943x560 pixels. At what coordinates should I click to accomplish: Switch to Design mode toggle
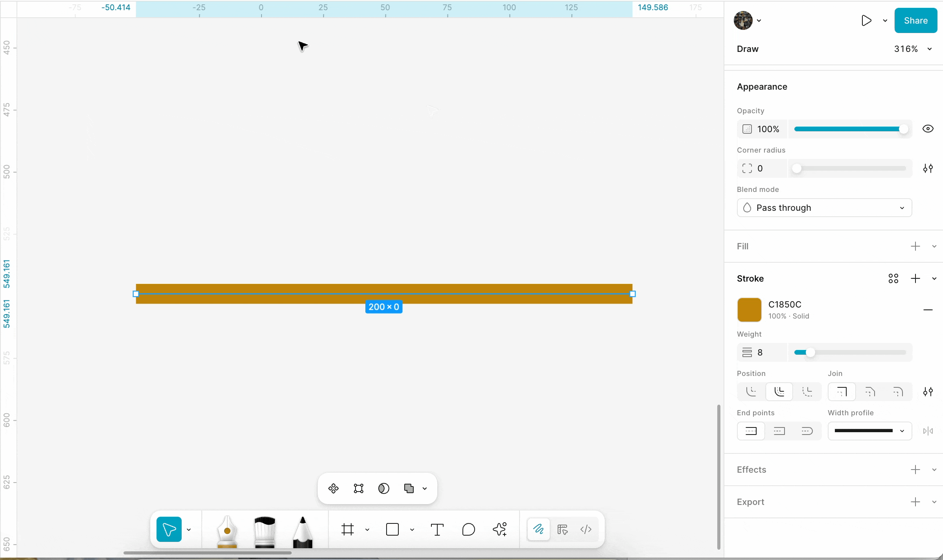click(563, 529)
